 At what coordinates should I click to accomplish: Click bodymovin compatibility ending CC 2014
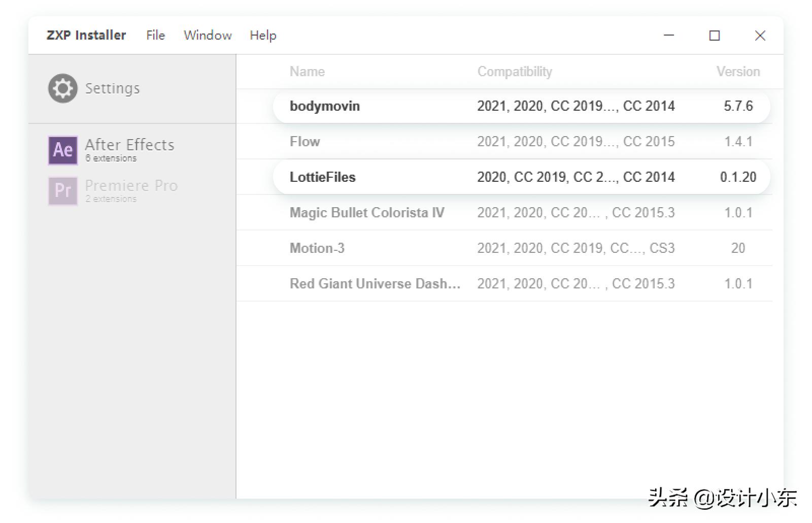coord(576,106)
